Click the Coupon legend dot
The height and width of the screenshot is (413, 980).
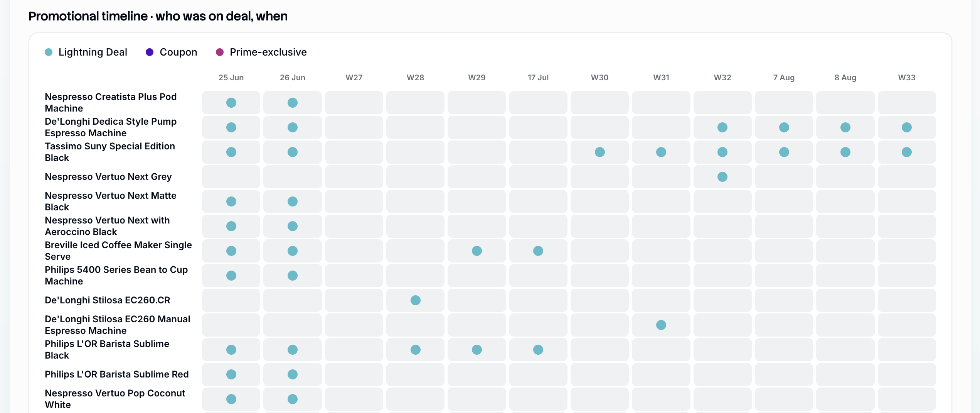(x=150, y=52)
